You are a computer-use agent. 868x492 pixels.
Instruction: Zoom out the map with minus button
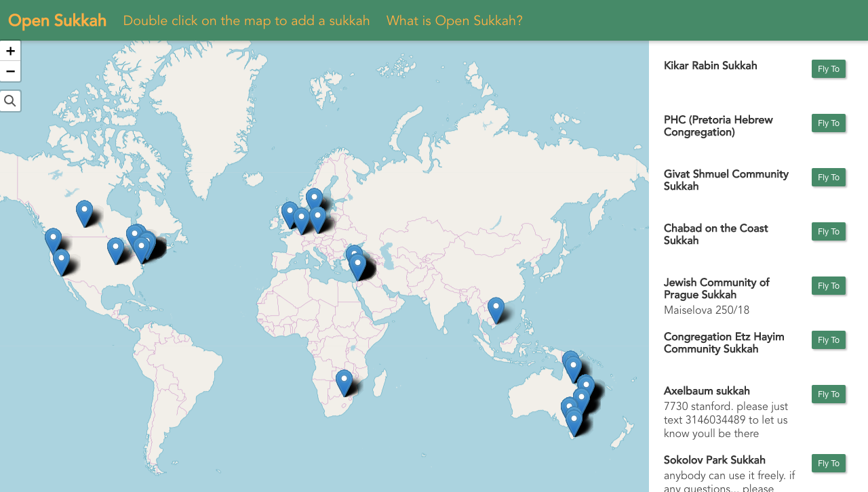coord(10,71)
